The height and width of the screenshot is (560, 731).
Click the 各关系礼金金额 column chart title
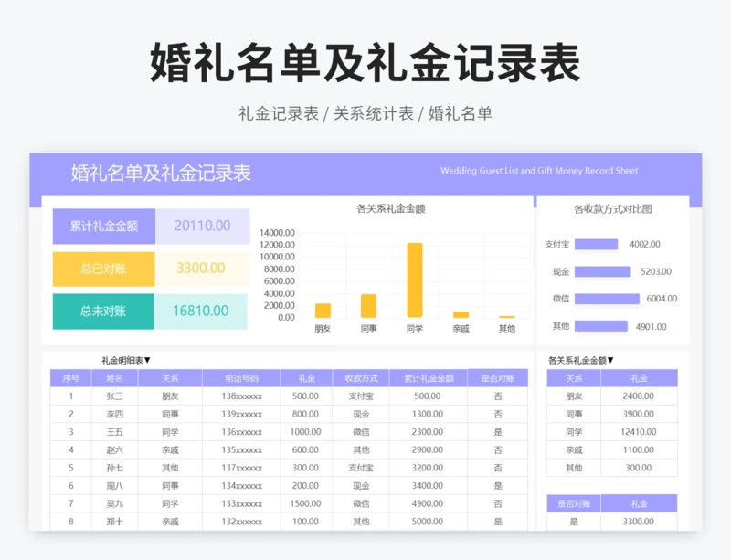(391, 209)
